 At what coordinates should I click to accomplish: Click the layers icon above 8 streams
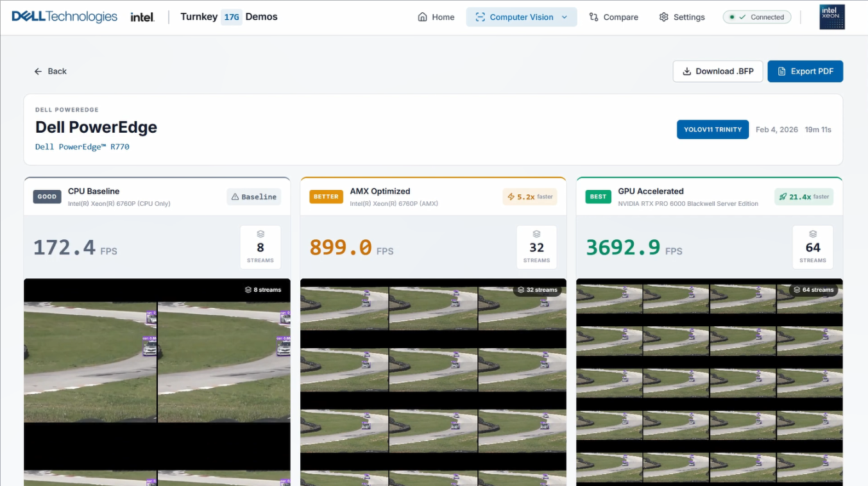(x=260, y=234)
